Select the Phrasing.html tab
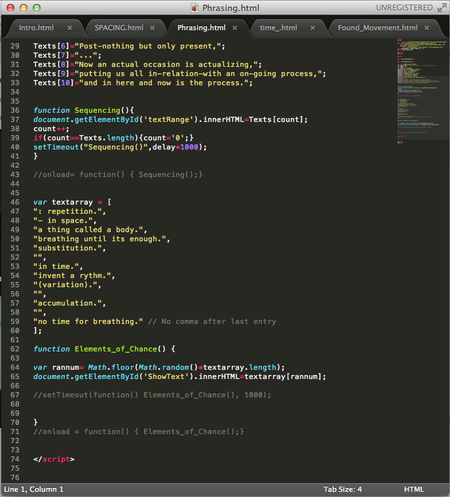450x497 pixels. coord(201,28)
